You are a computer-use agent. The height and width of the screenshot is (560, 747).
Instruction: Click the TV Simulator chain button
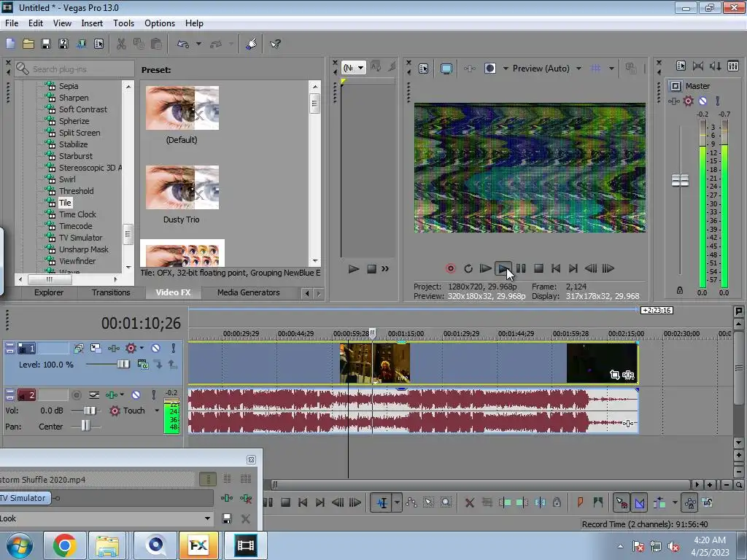(25, 498)
